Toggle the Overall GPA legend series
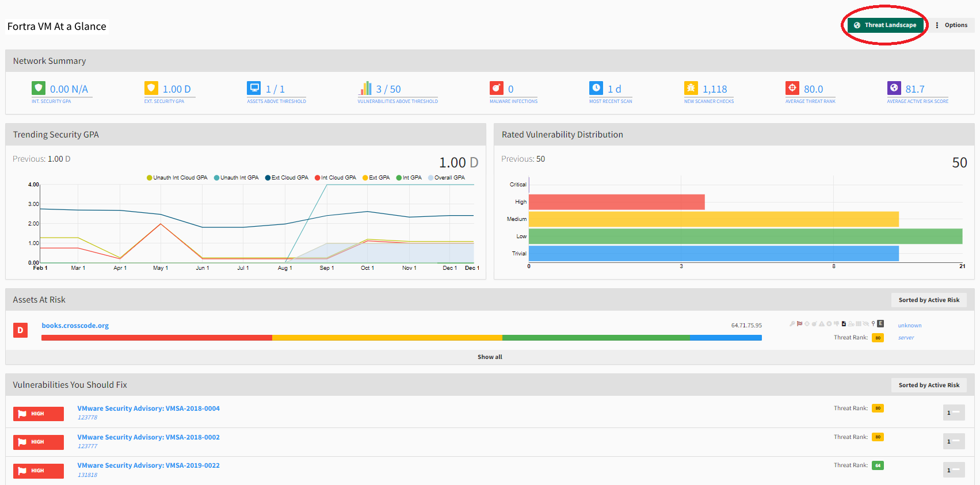 click(x=447, y=178)
